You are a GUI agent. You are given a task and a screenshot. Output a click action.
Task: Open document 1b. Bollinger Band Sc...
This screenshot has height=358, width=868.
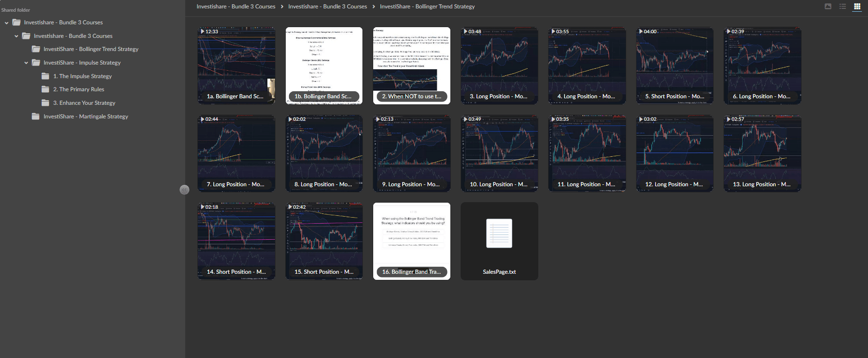(x=324, y=66)
